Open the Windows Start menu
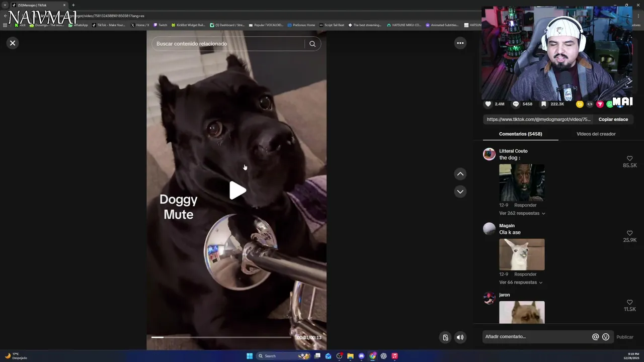This screenshot has height=362, width=644. [x=250, y=356]
